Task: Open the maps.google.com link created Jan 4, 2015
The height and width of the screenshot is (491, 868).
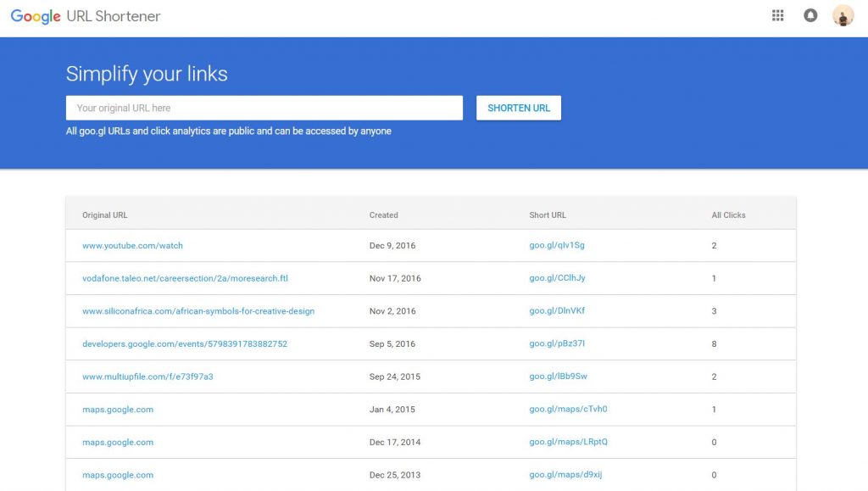Action: click(118, 409)
